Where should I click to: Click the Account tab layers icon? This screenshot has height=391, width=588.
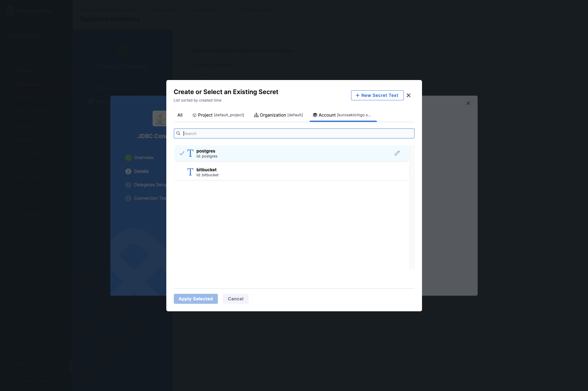(315, 115)
